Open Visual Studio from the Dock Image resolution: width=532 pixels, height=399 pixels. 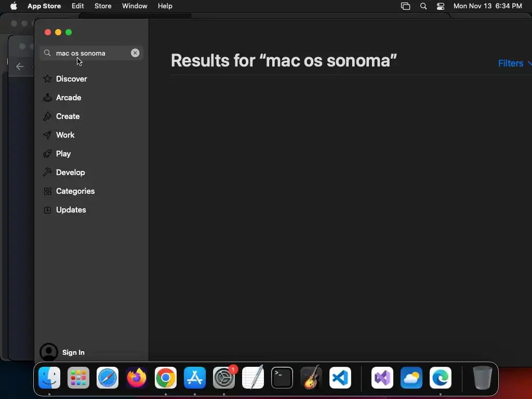tap(382, 378)
